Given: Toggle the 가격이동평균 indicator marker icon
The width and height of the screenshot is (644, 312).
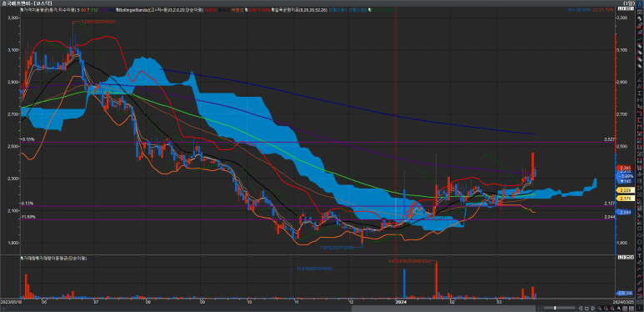Looking at the screenshot, I should tap(22, 9).
